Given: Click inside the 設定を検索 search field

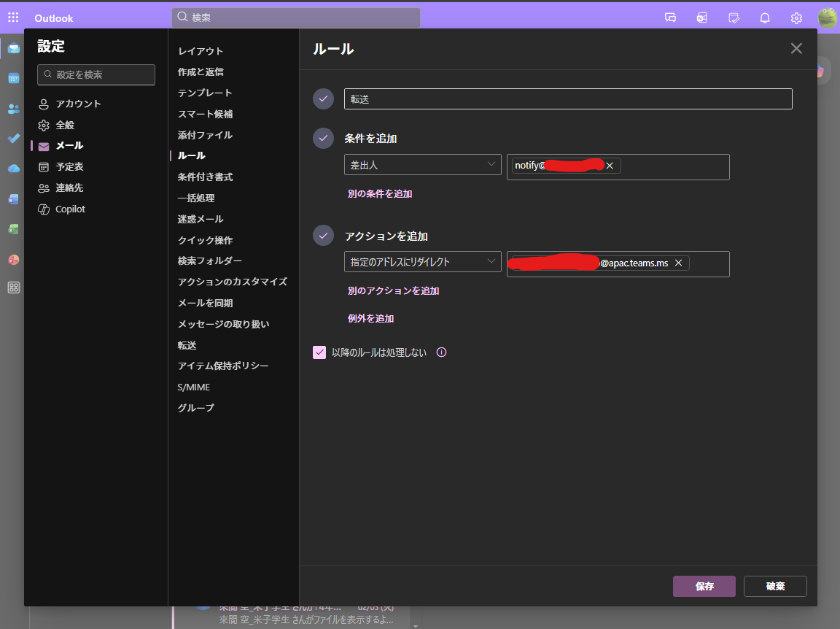Looking at the screenshot, I should 96,74.
